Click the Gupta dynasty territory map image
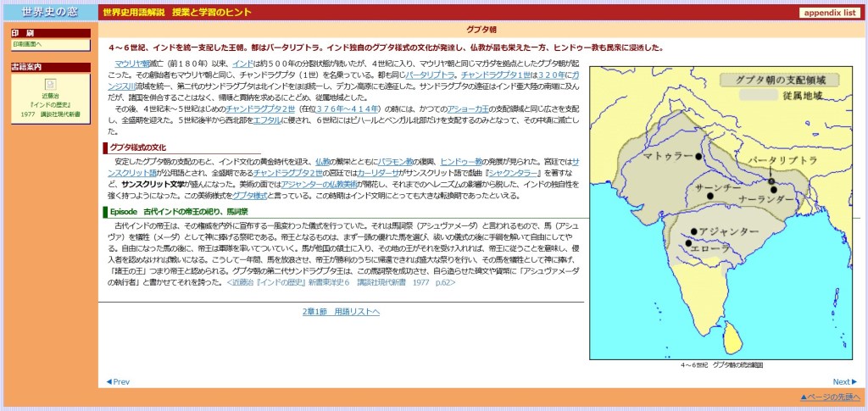Viewport: 868px width, 411px height. pos(721,212)
